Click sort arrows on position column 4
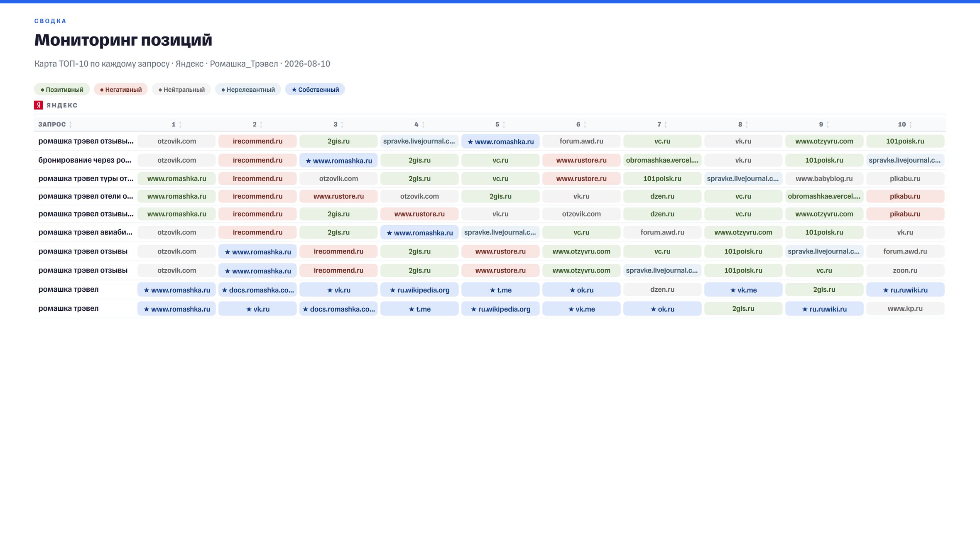The height and width of the screenshot is (551, 980). (x=423, y=124)
